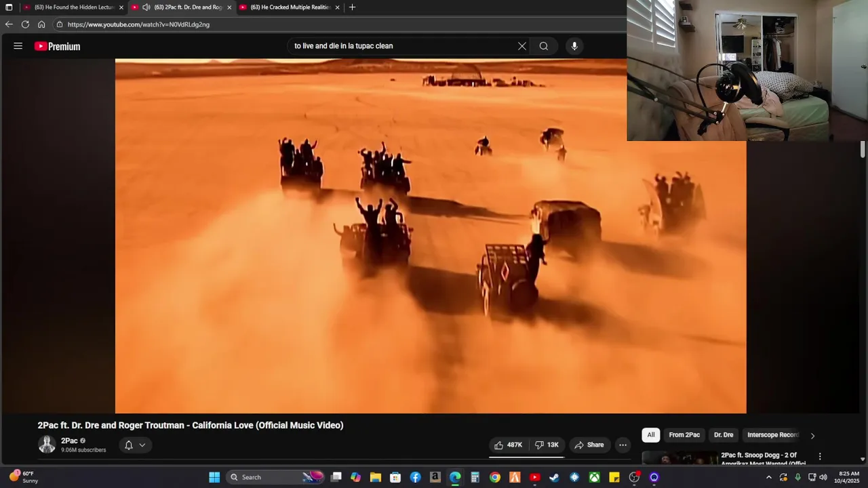This screenshot has width=868, height=488.
Task: Click the magnifier search button
Action: (x=543, y=46)
